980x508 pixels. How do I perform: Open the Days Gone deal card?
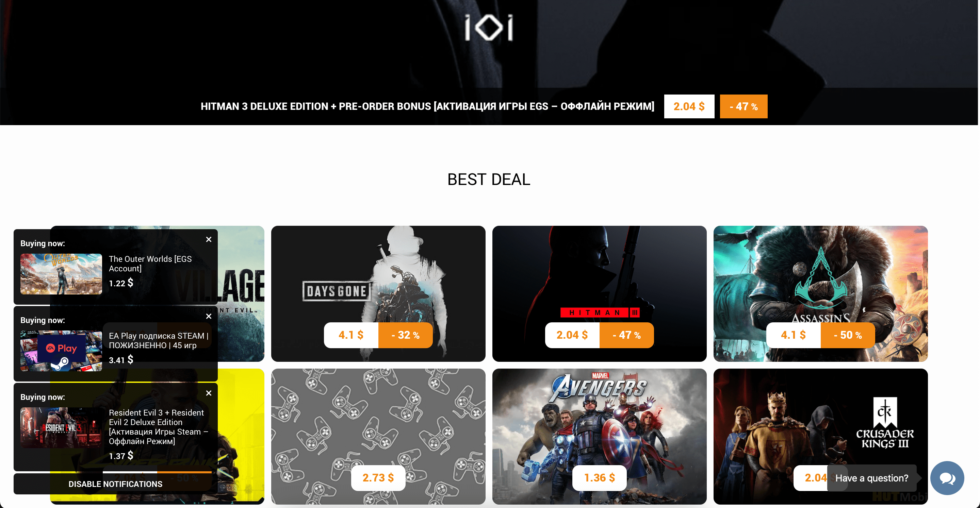coord(378,293)
